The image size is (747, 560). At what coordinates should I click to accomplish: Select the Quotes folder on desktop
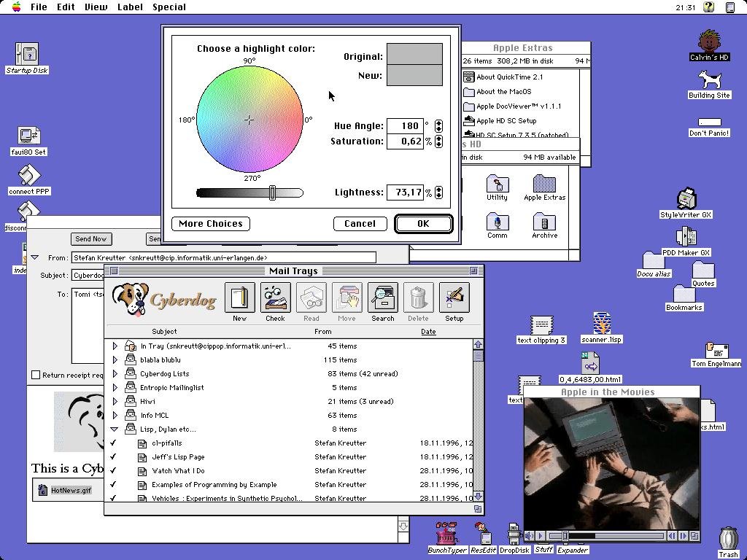pos(703,270)
